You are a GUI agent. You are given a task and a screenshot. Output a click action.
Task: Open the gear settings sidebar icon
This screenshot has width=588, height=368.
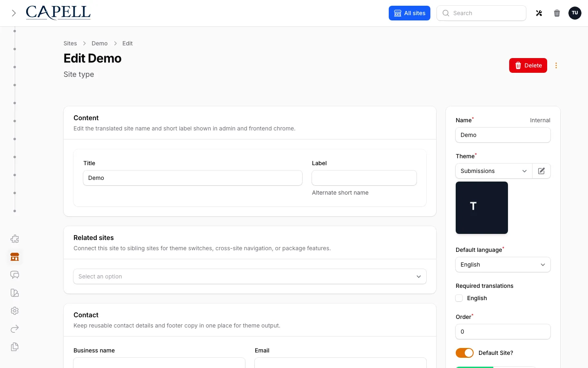pyautogui.click(x=15, y=311)
